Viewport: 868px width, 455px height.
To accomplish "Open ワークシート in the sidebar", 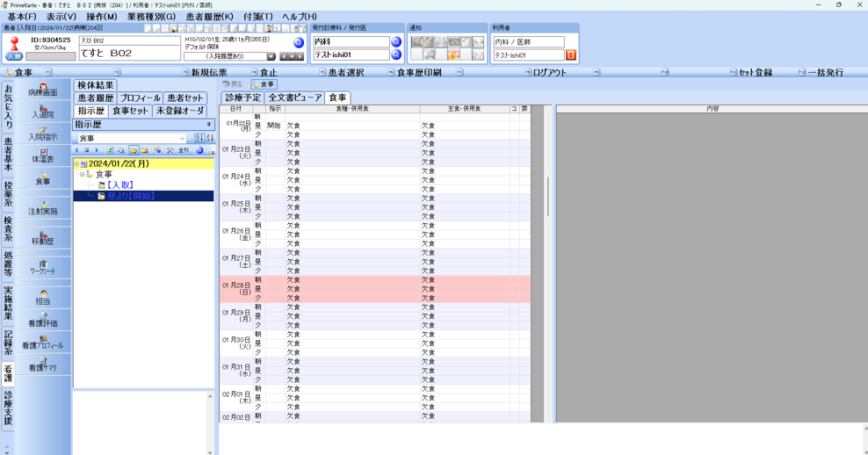I will pyautogui.click(x=43, y=268).
